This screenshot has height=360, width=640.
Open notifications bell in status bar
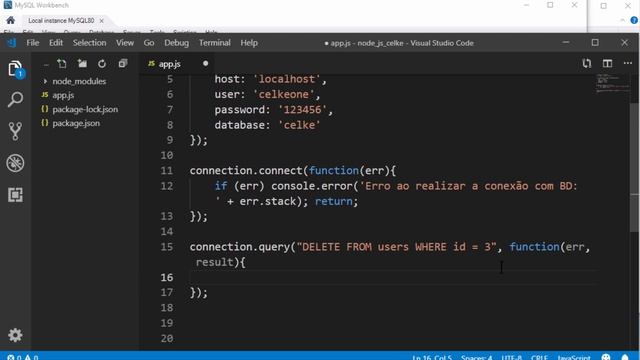[x=625, y=357]
